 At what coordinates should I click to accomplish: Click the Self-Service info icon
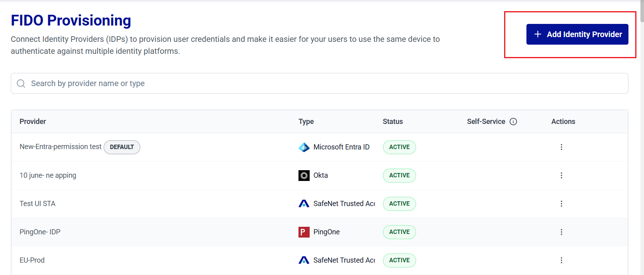[x=513, y=122]
